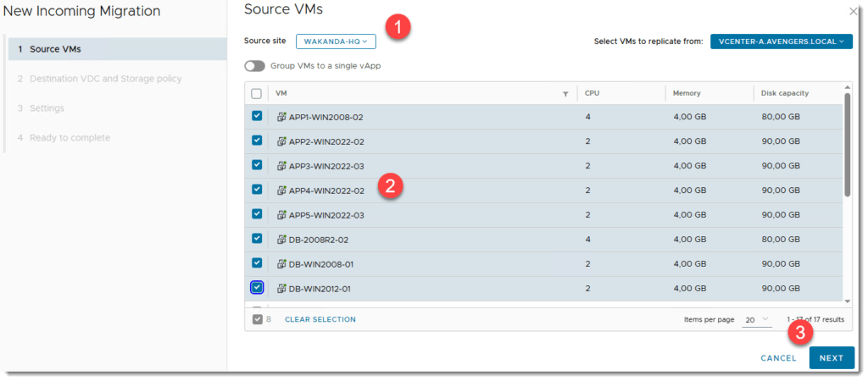Image resolution: width=868 pixels, height=381 pixels.
Task: Click the CLEAR SELECTION link
Action: 320,320
